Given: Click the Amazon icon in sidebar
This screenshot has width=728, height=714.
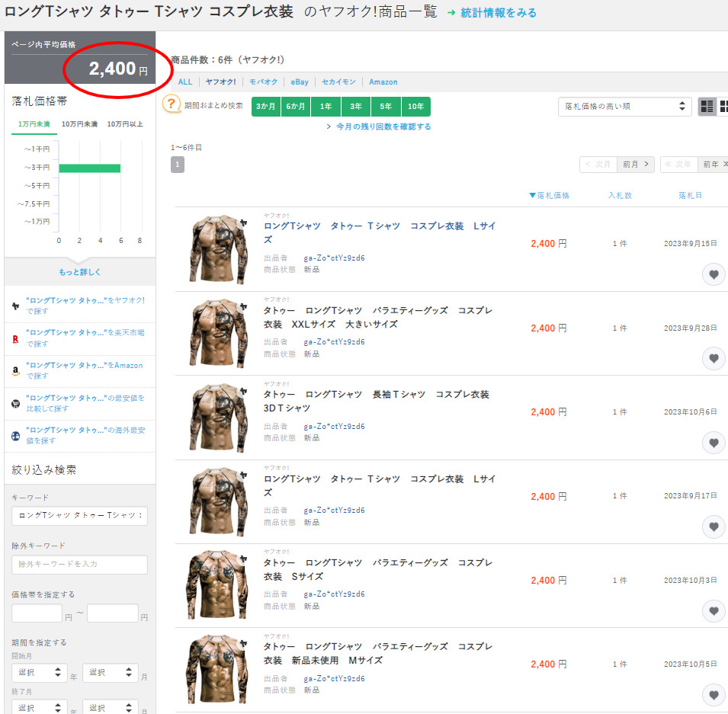Looking at the screenshot, I should click(15, 370).
